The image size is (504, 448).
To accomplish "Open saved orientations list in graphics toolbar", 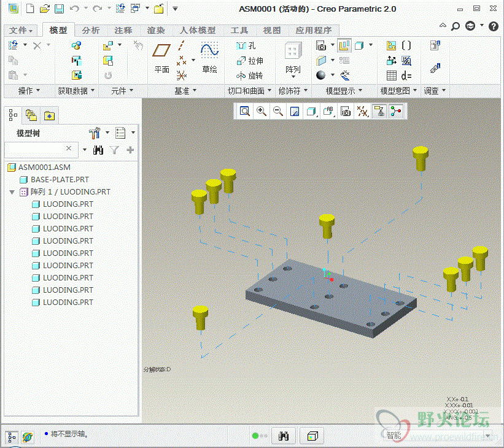I will [x=328, y=111].
